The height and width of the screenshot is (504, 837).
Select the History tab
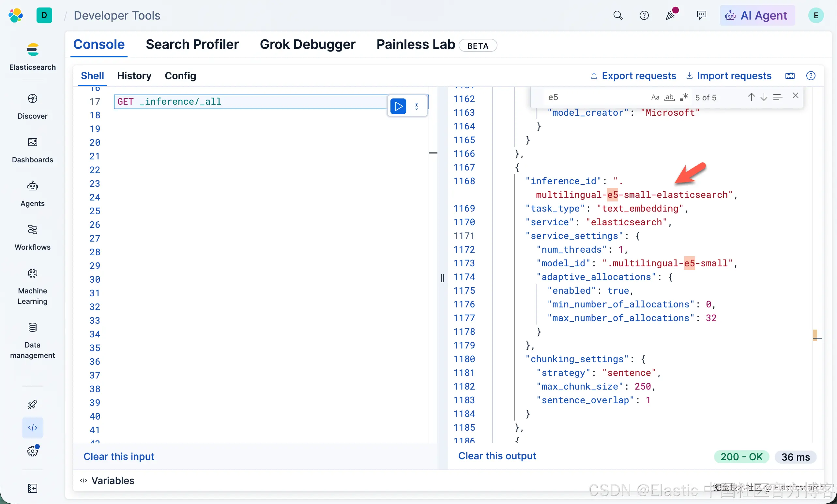pos(134,76)
